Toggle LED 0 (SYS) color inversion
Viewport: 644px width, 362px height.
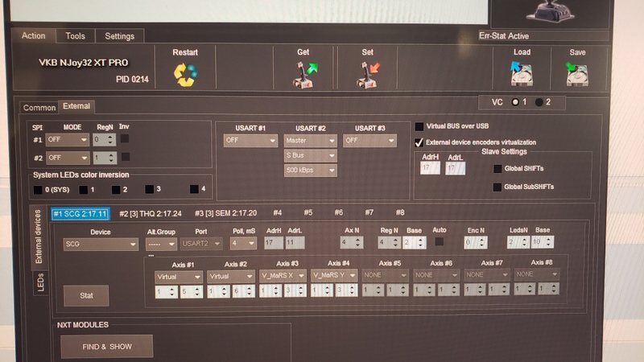tap(38, 190)
